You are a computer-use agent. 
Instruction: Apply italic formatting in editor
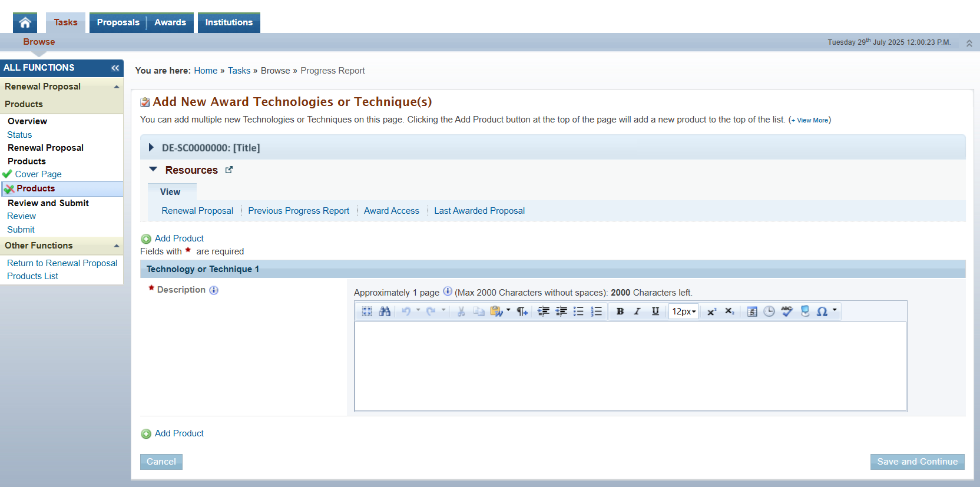tap(637, 312)
